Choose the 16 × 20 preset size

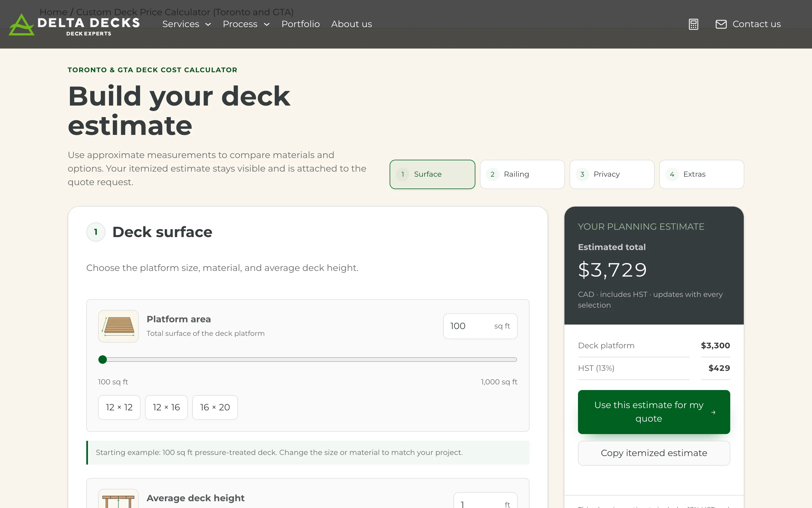[215, 408]
